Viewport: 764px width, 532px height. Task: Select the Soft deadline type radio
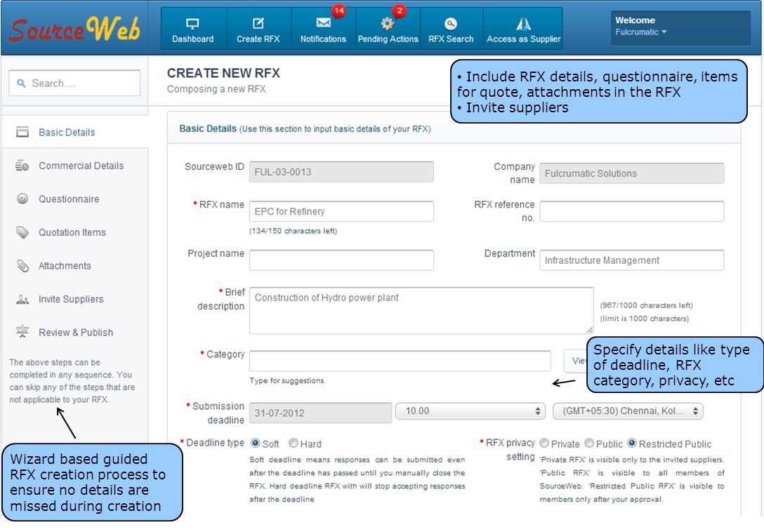(x=256, y=443)
